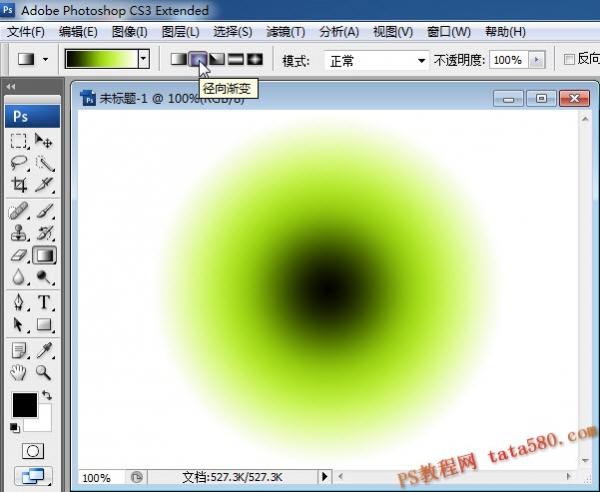This screenshot has height=492, width=600.
Task: Choose angle gradient style
Action: click(217, 59)
